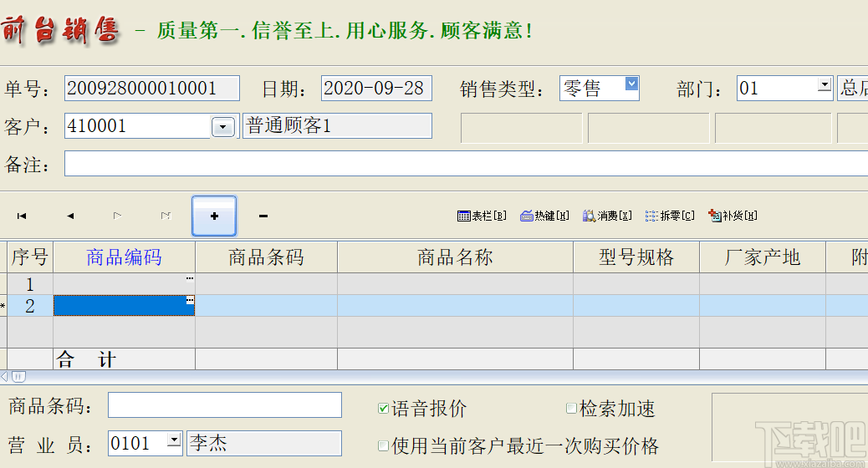Viewport: 868px width, 468px height.
Task: Click the 单号 field 200928000010001
Action: point(151,89)
